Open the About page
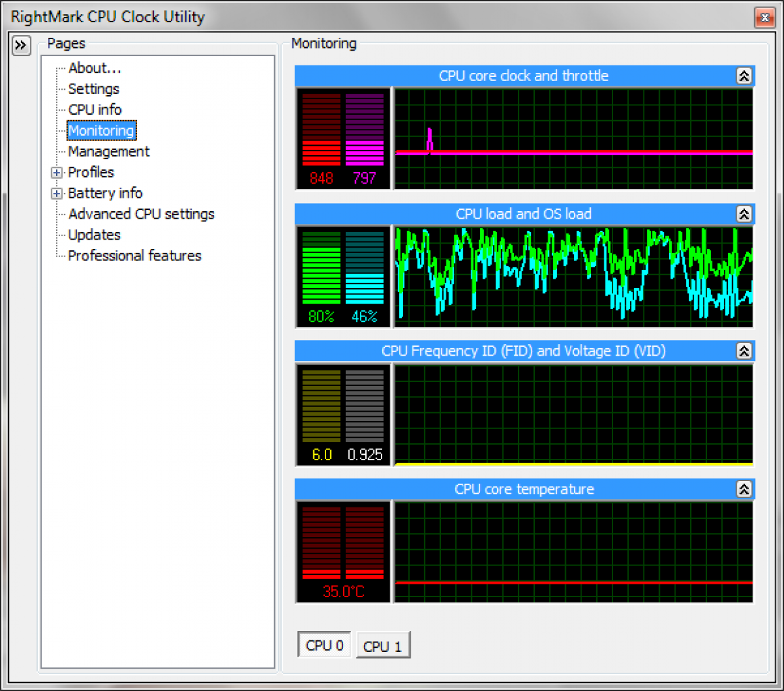This screenshot has height=691, width=784. coord(95,68)
